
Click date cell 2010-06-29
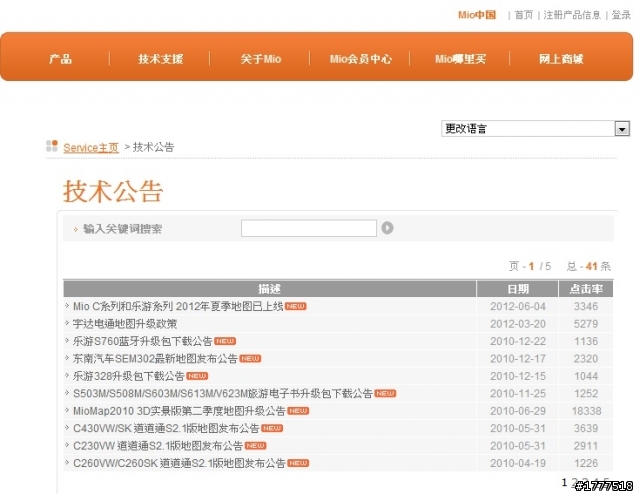518,411
